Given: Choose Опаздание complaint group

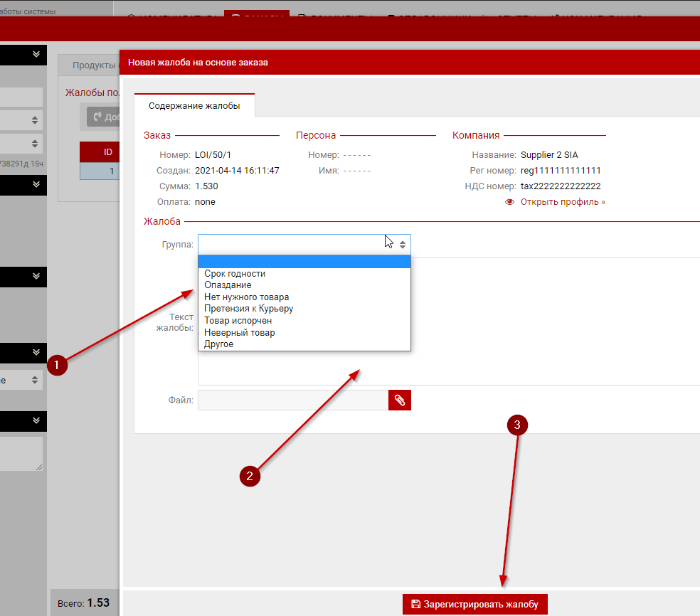Looking at the screenshot, I should 228,285.
